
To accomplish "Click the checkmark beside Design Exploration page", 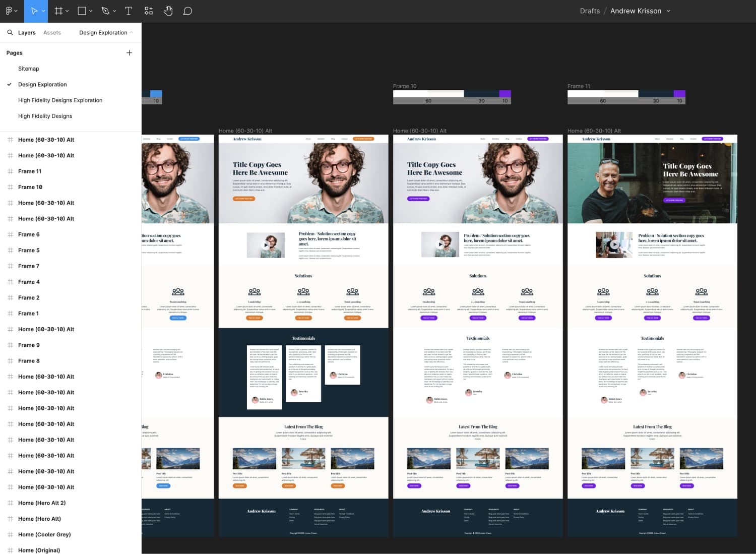I will (x=9, y=84).
